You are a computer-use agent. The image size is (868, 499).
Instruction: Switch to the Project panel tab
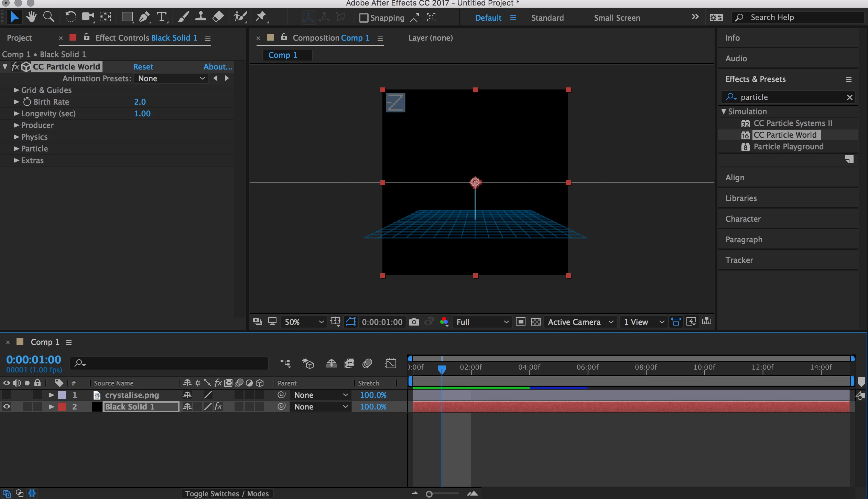click(x=19, y=38)
